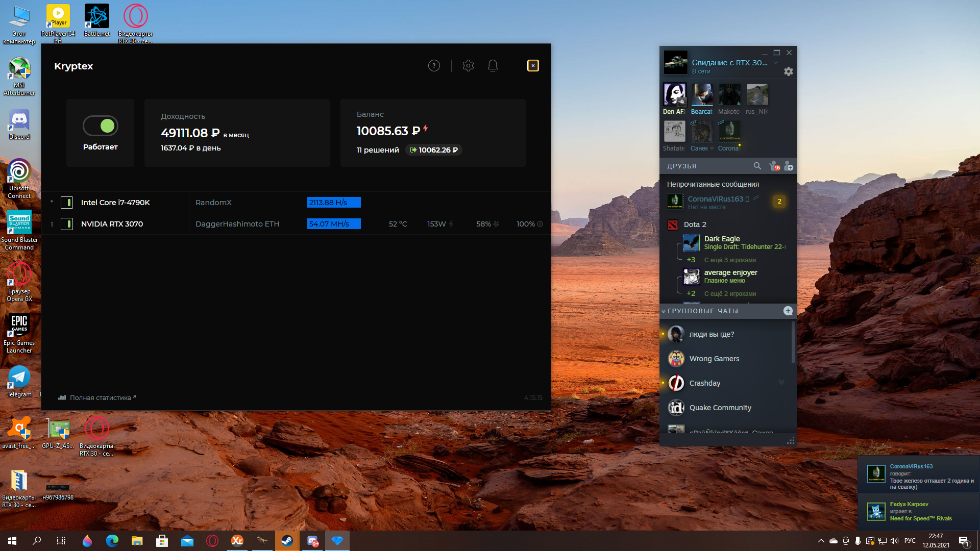The height and width of the screenshot is (551, 980).
Task: Toggle the mining Работает switch off
Action: click(101, 126)
